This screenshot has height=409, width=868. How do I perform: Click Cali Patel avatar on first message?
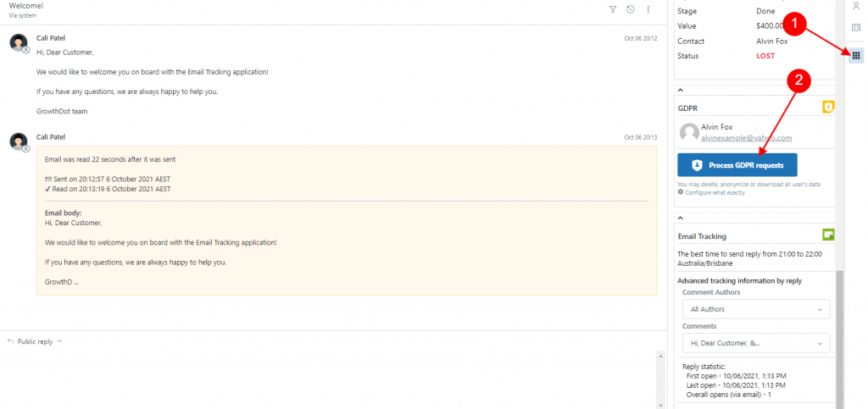coord(19,42)
